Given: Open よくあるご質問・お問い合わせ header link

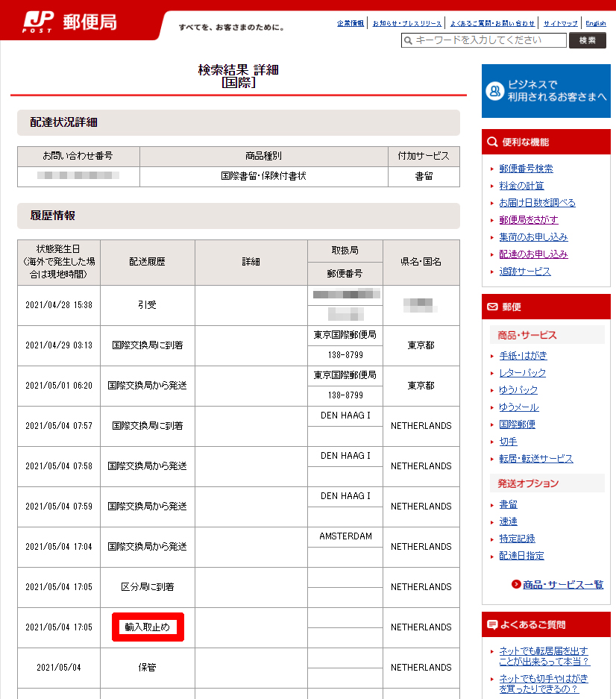Looking at the screenshot, I should click(492, 23).
